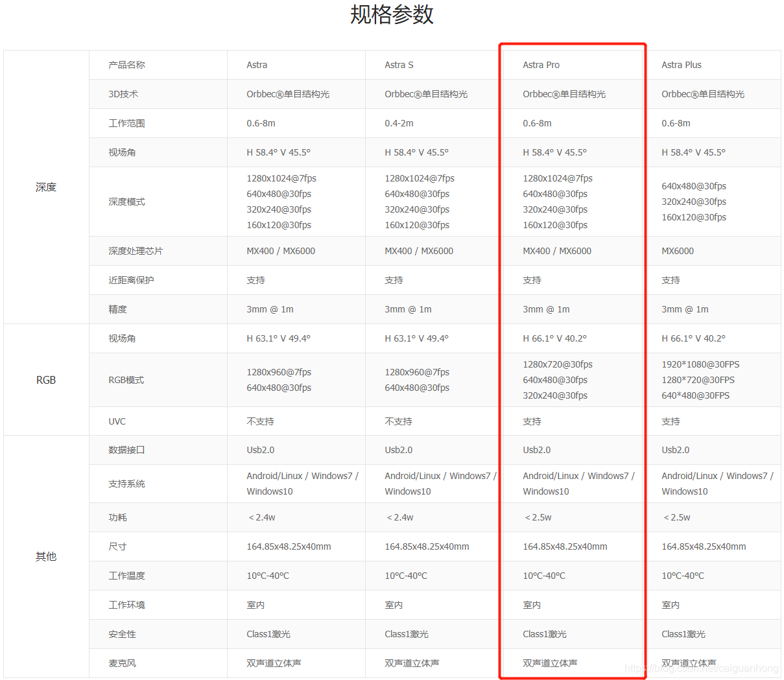Viewport: 784px width, 680px height.
Task: Click the UVC row label
Action: point(117,421)
